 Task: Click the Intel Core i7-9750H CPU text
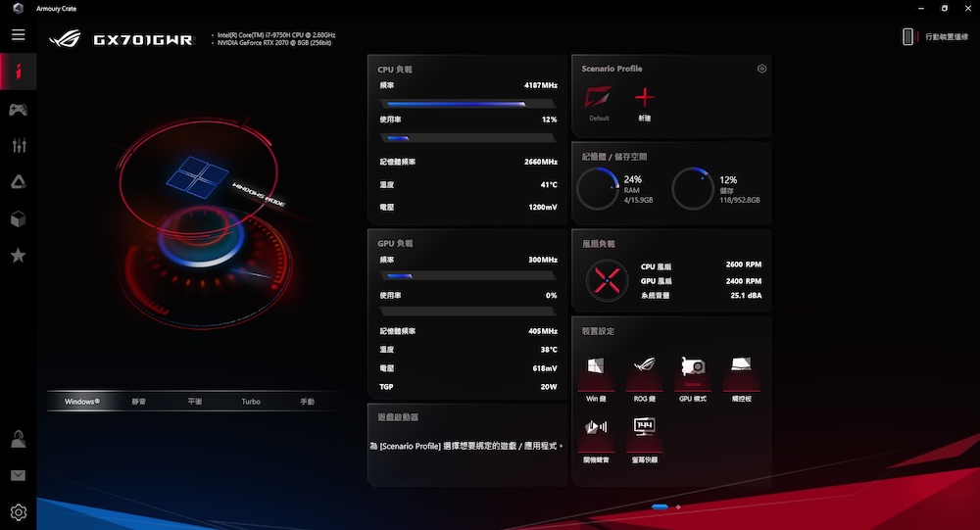coord(276,35)
